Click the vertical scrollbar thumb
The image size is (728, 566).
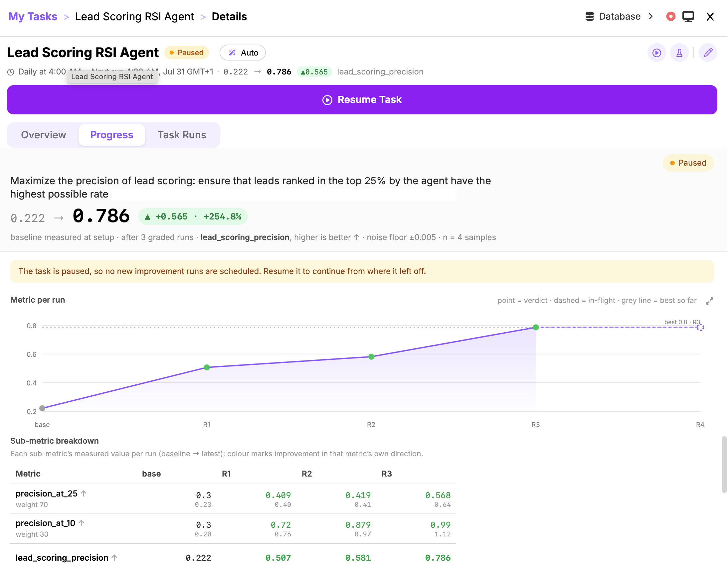tap(724, 465)
